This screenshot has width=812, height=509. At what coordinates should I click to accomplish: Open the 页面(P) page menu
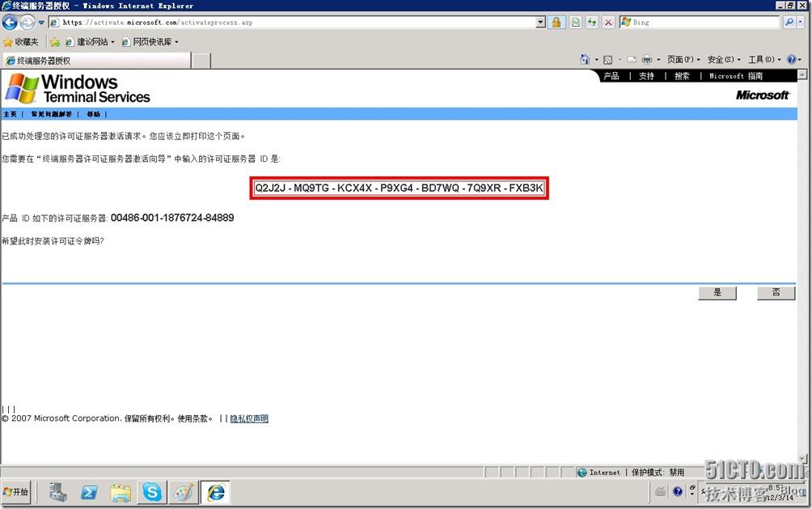[683, 60]
